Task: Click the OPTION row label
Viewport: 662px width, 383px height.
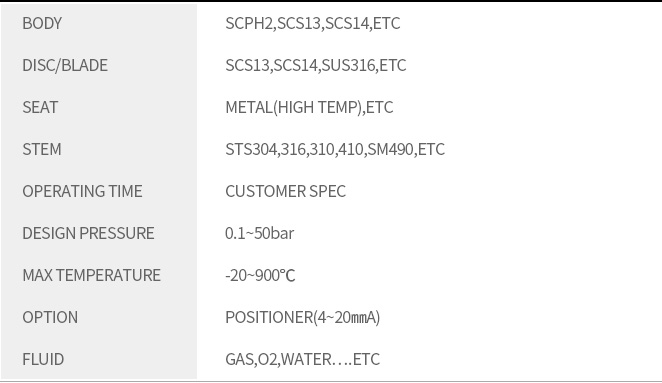Action: [50, 317]
